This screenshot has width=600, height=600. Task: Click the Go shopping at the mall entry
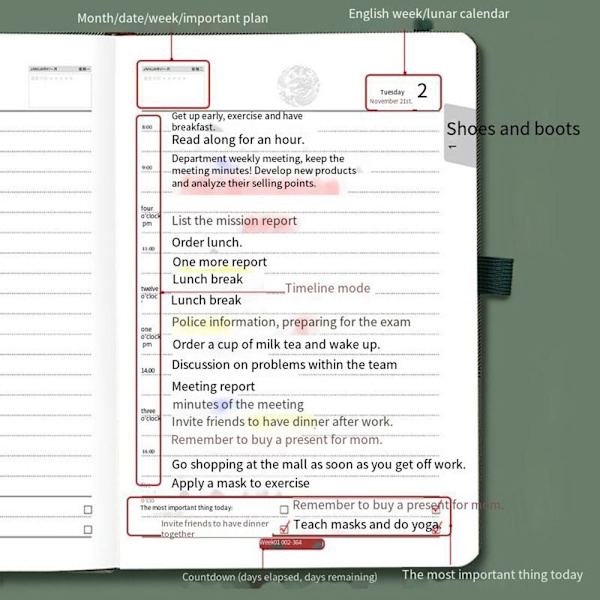(318, 464)
